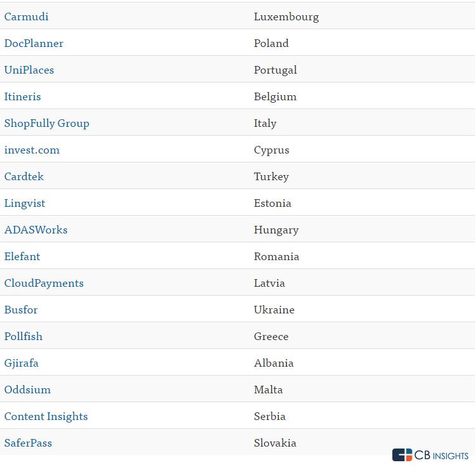
Task: Click the Elefant link
Action: (22, 256)
